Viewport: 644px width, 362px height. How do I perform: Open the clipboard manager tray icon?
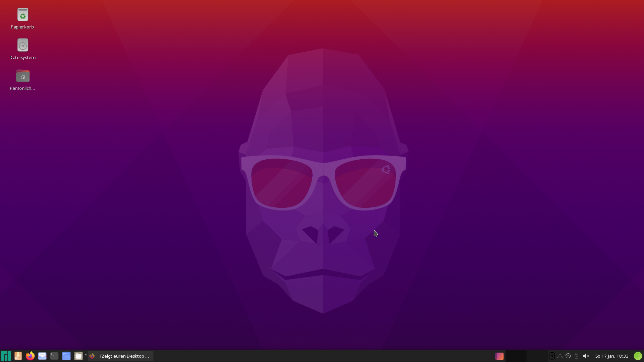(576, 356)
